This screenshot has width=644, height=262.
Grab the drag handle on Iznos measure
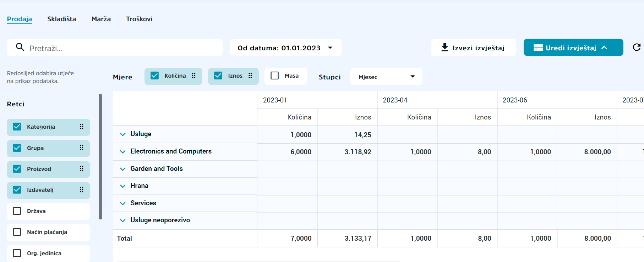tap(250, 76)
